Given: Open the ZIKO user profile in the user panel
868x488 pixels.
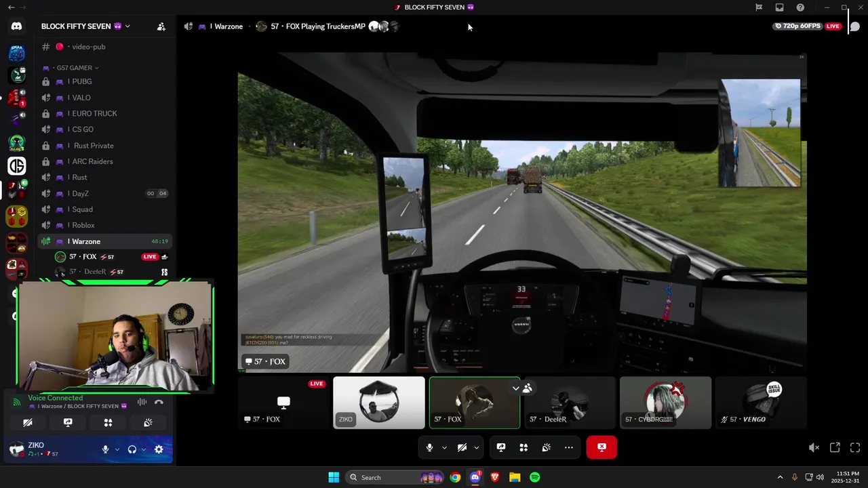Looking at the screenshot, I should 51,449.
